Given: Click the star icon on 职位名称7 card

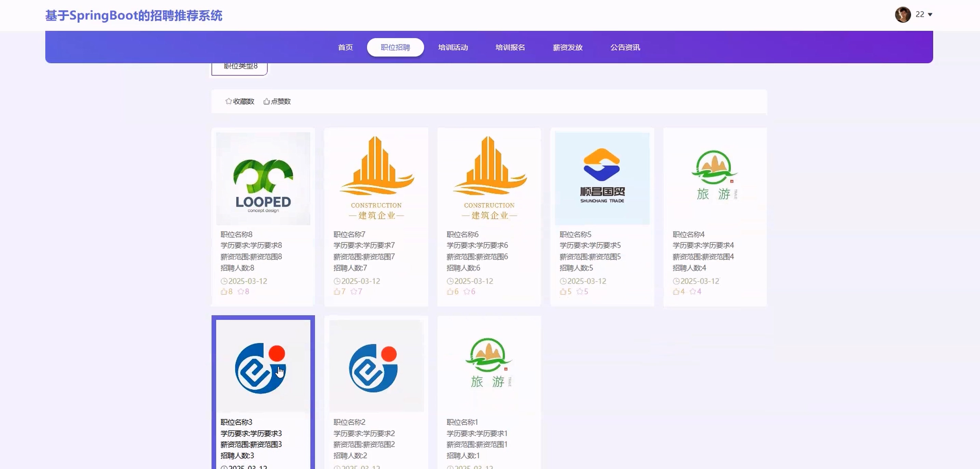Looking at the screenshot, I should coord(353,292).
